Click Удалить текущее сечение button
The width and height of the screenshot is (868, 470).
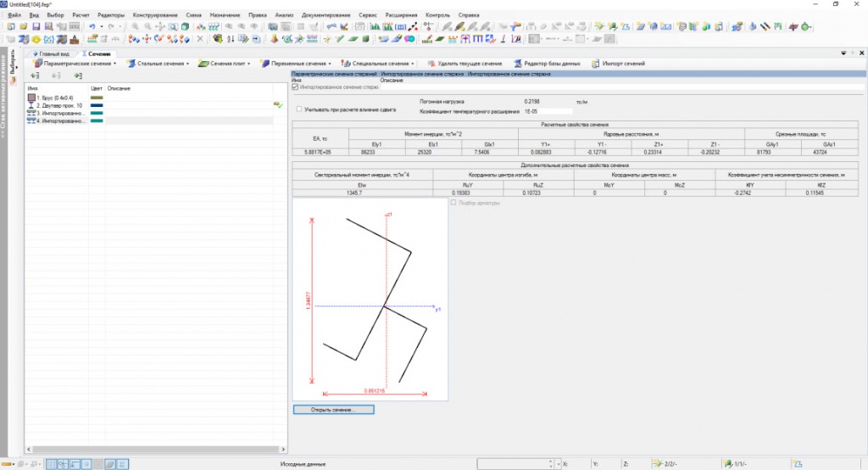point(465,63)
